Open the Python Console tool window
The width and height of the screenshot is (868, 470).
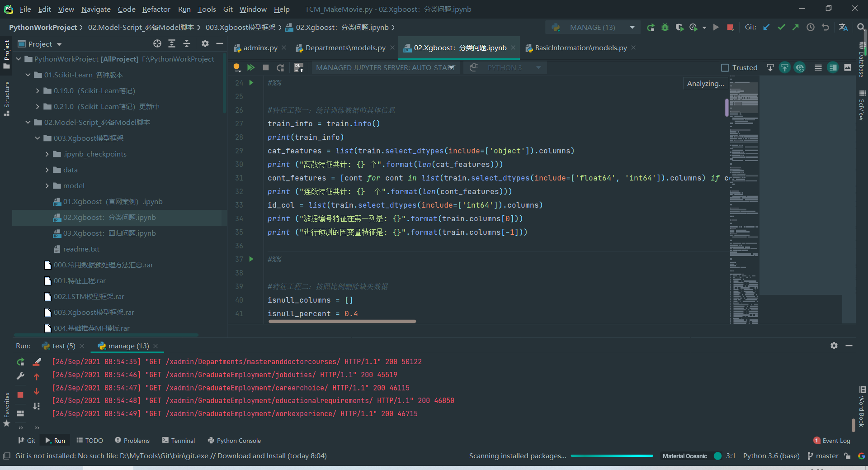(234, 441)
